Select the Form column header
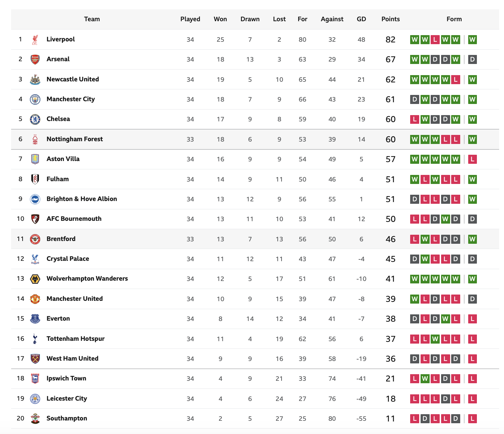The image size is (504, 434). point(454,19)
